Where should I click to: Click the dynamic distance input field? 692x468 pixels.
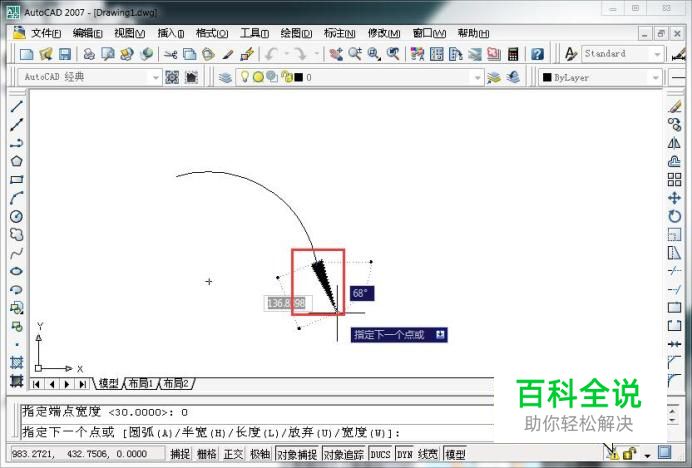(x=288, y=303)
